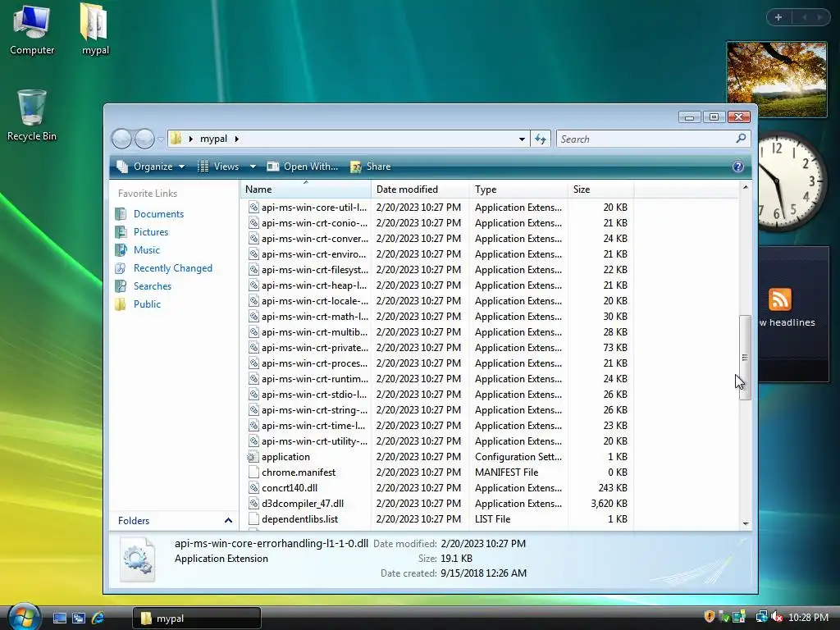Launch Internet Explorer from quick launch
Screen dimensions: 840x630
pos(98,619)
